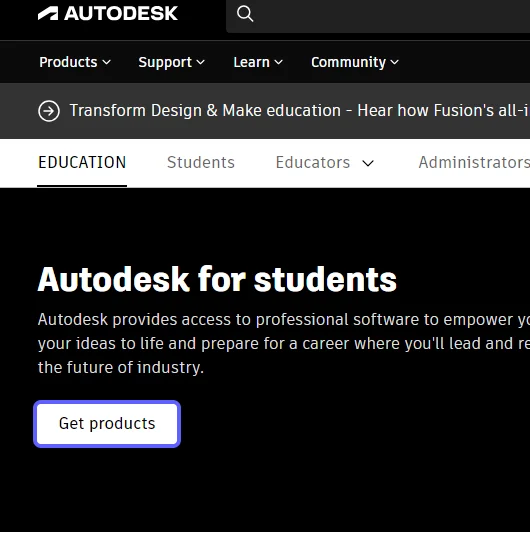Select the EDUCATION tab

tap(82, 162)
